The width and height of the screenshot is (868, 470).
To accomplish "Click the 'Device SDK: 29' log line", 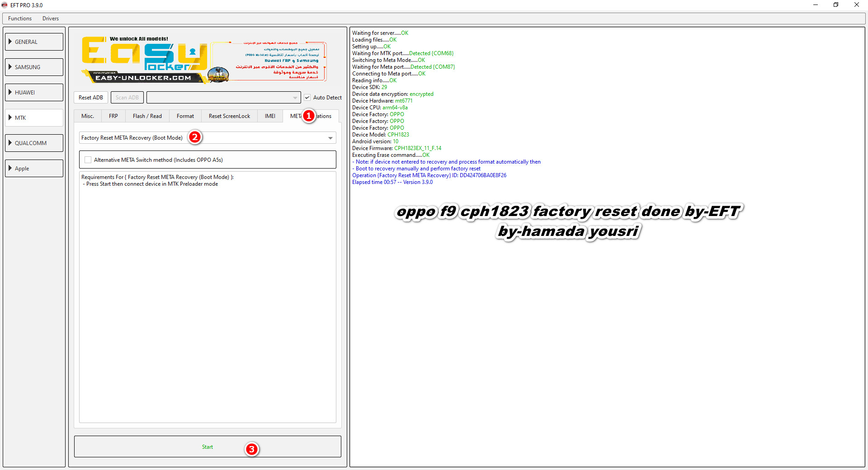I will coord(369,87).
